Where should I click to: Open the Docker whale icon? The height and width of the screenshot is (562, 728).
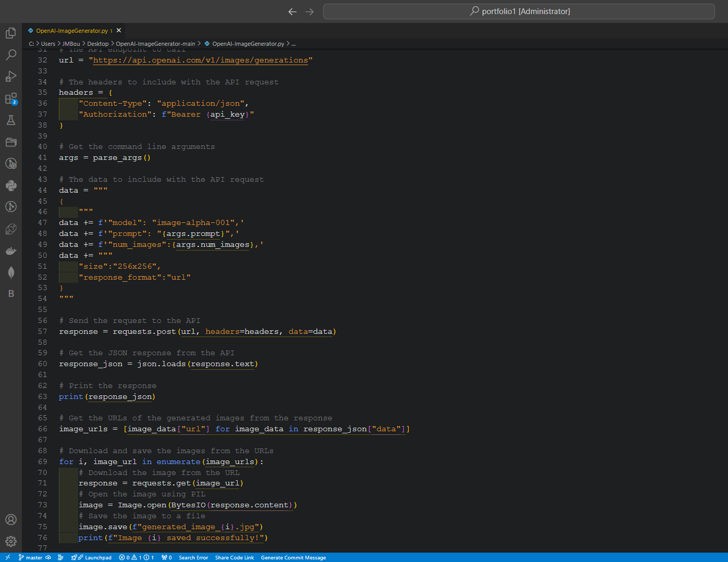coord(11,251)
